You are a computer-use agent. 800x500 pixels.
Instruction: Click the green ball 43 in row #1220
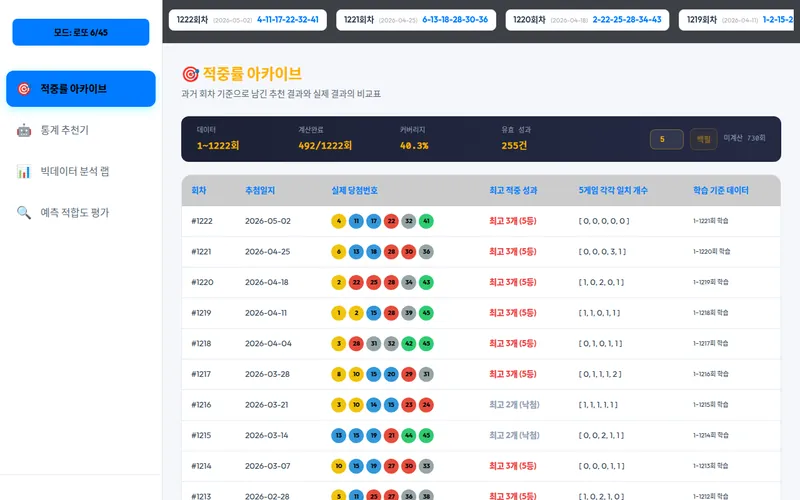coord(426,282)
